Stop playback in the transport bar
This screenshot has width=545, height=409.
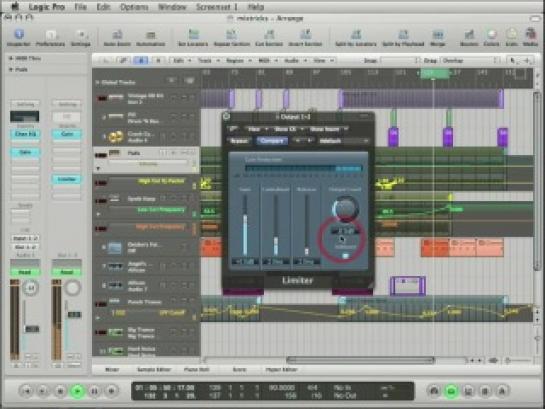(60, 391)
